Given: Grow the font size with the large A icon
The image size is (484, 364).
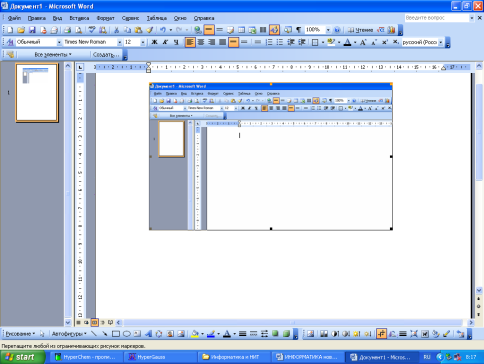Looking at the screenshot, I should pos(363,42).
